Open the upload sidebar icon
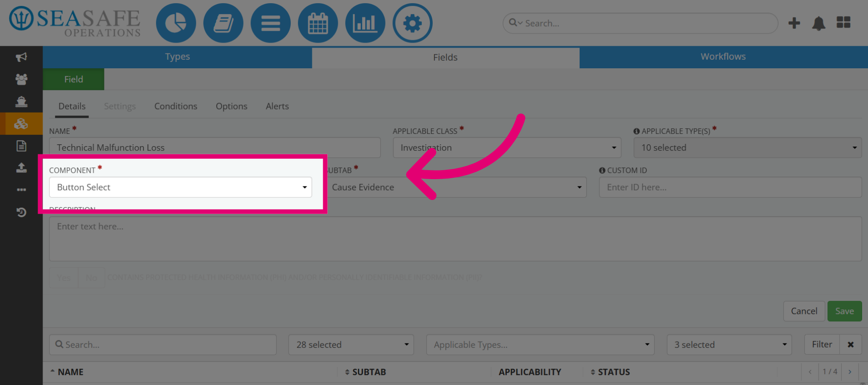The image size is (868, 385). pos(21,168)
